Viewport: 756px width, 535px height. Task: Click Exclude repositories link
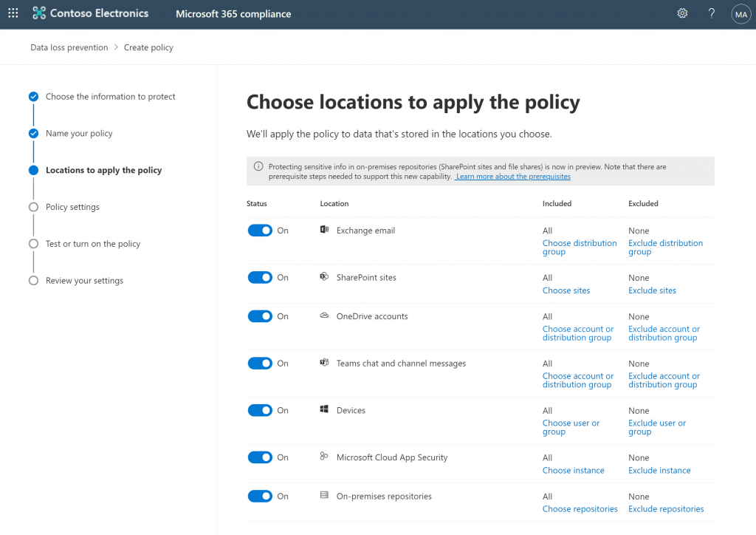pos(666,509)
